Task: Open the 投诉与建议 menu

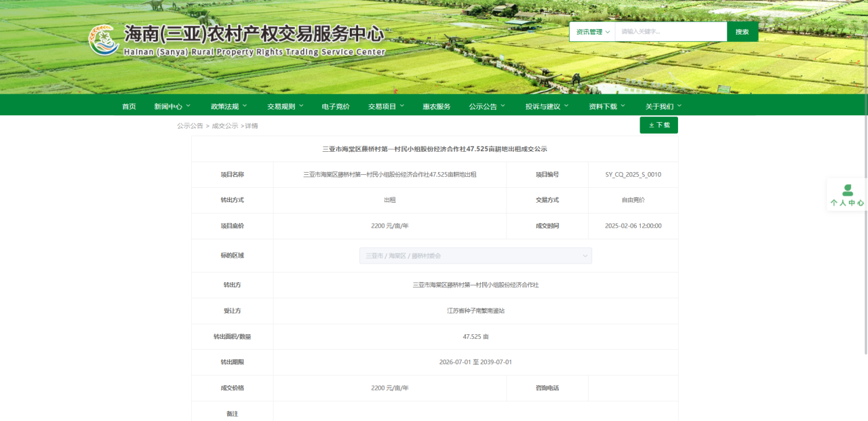Action: (547, 106)
